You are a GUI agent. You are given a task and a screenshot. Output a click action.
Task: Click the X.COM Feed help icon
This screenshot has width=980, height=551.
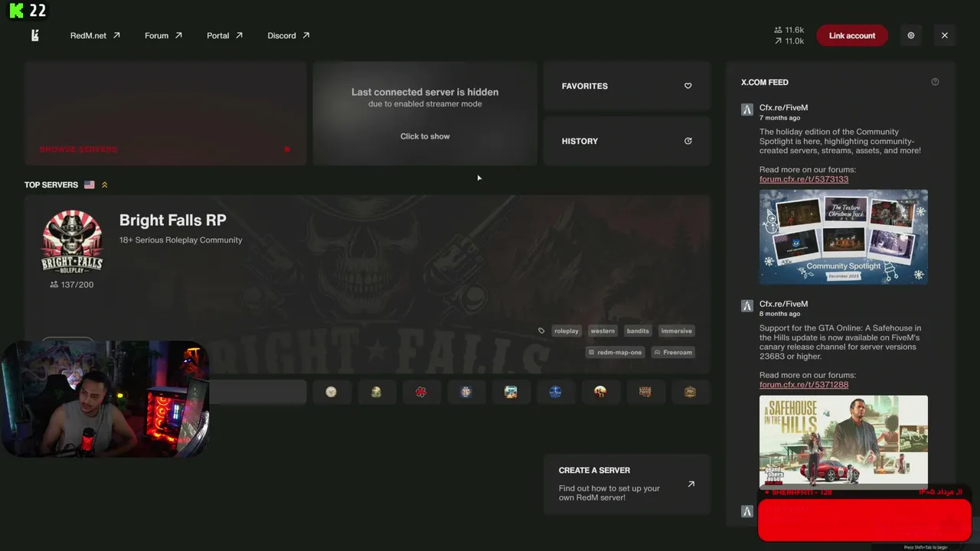935,82
